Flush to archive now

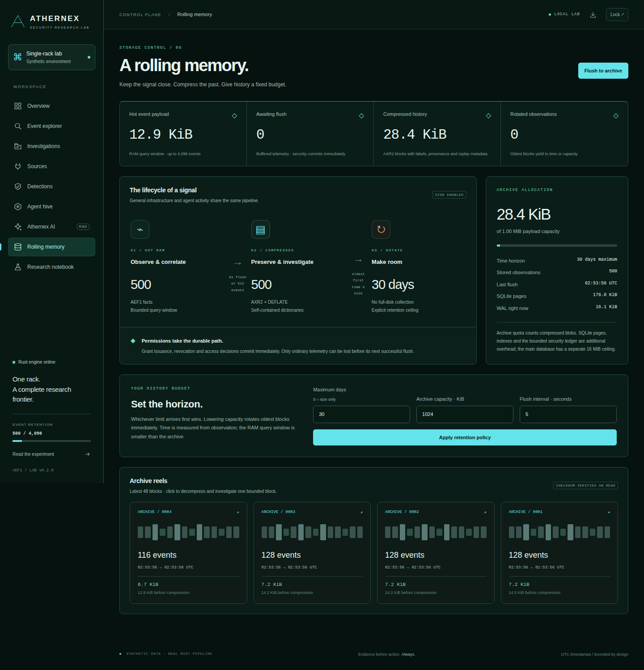(x=603, y=71)
